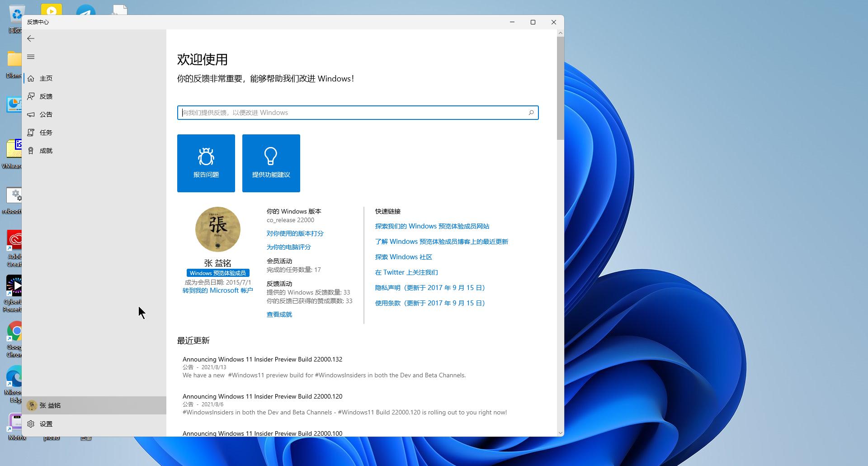
Task: Minimize the Feedback Hub window
Action: coord(512,22)
